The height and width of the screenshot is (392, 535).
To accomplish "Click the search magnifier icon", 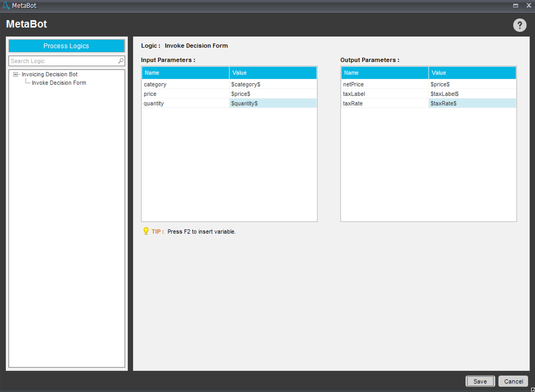I will [x=121, y=61].
